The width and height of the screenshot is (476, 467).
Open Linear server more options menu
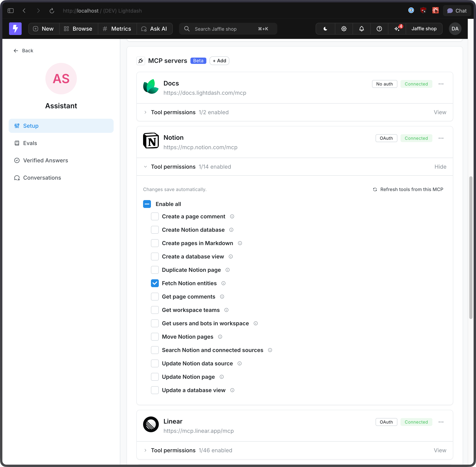(x=441, y=422)
